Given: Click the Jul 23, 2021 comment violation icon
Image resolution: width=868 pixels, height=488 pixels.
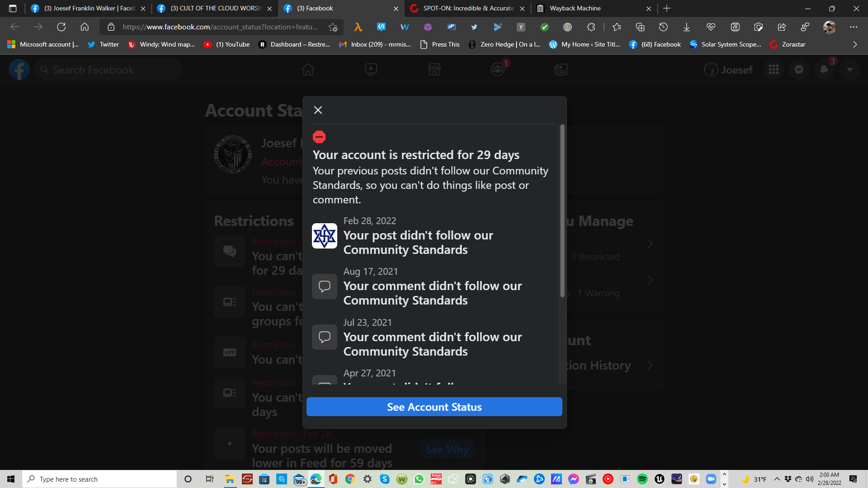Looking at the screenshot, I should coord(324,337).
